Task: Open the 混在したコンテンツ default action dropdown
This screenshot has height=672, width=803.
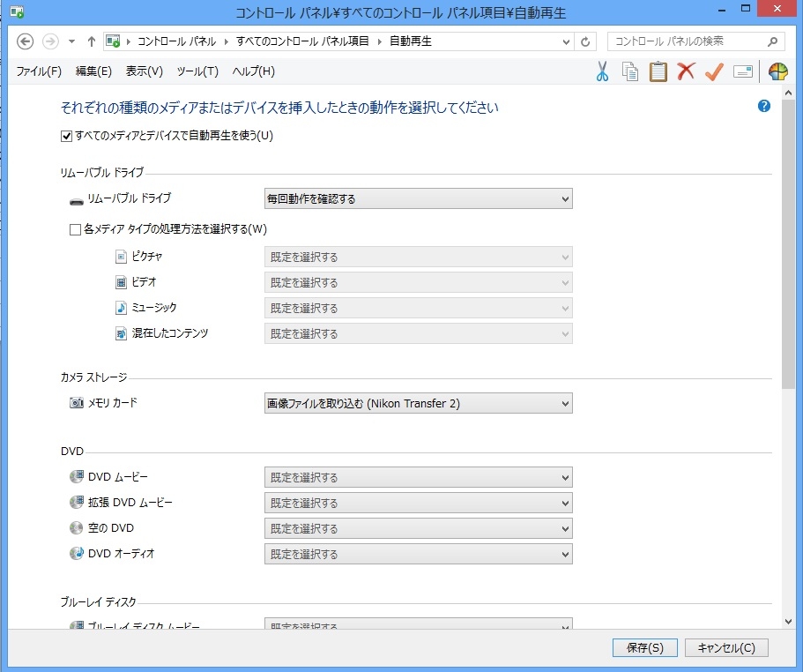Action: click(419, 334)
